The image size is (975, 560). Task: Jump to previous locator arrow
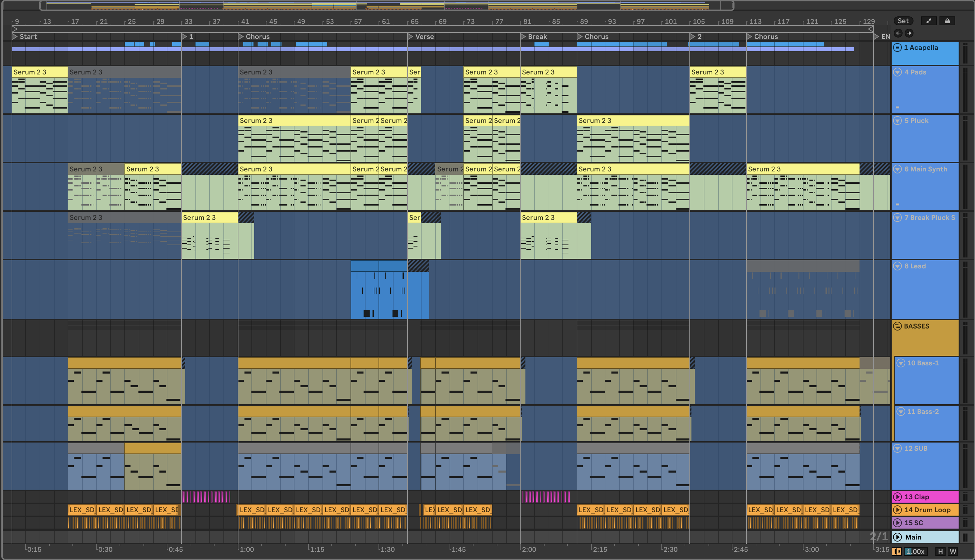coord(898,33)
